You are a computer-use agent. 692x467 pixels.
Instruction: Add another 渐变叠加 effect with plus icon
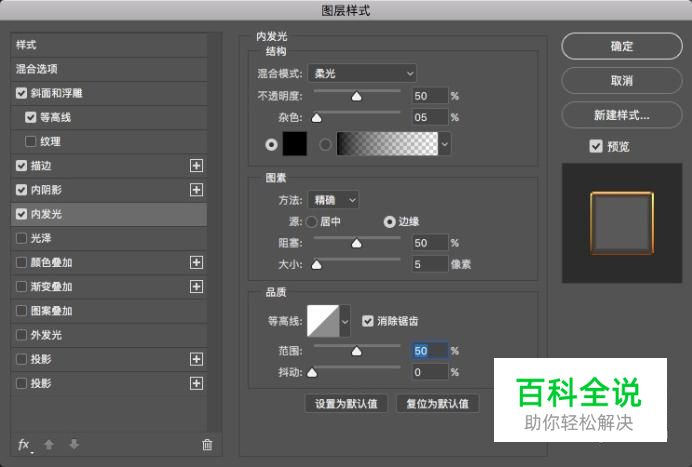coord(196,286)
